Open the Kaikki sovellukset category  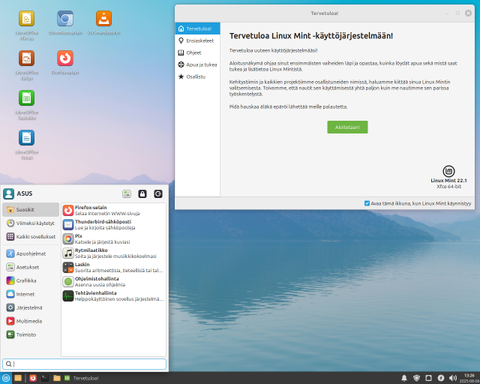pos(31,237)
